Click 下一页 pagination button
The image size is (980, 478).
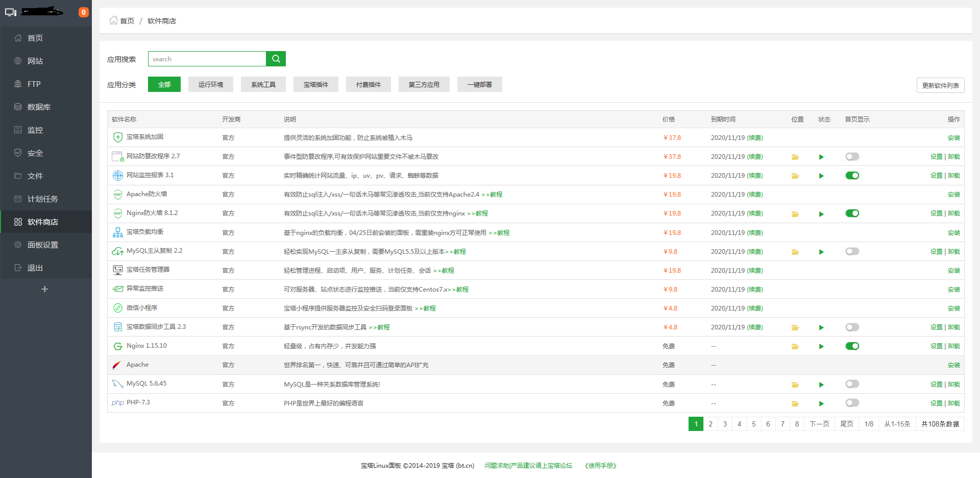click(819, 424)
